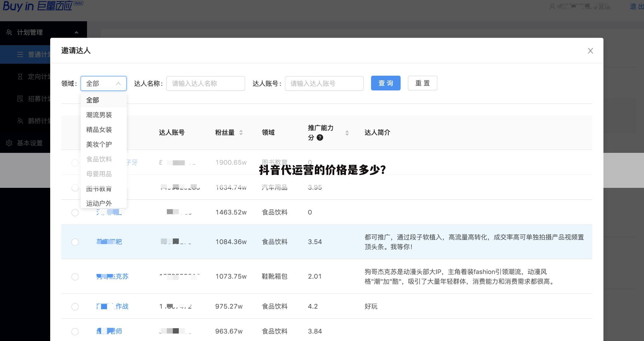
Task: Click the 定向计划 hourglass icon
Action: click(20, 77)
